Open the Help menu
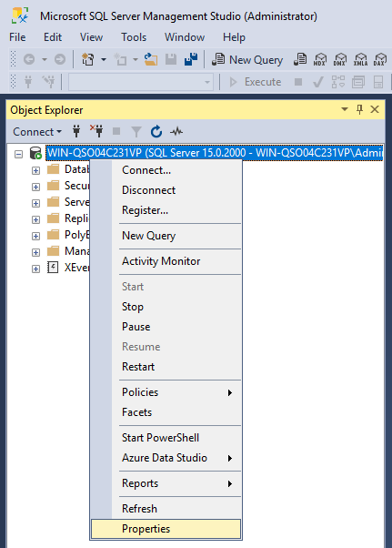 pos(235,37)
